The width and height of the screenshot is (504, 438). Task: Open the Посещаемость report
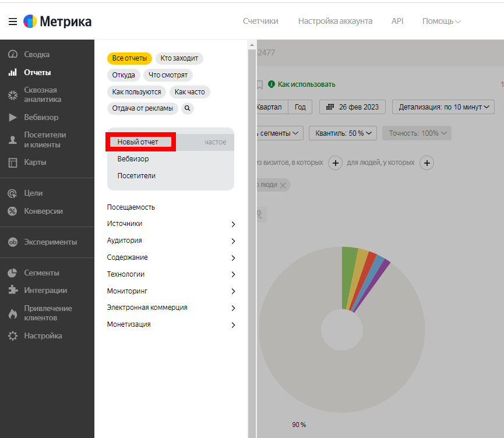(x=131, y=207)
